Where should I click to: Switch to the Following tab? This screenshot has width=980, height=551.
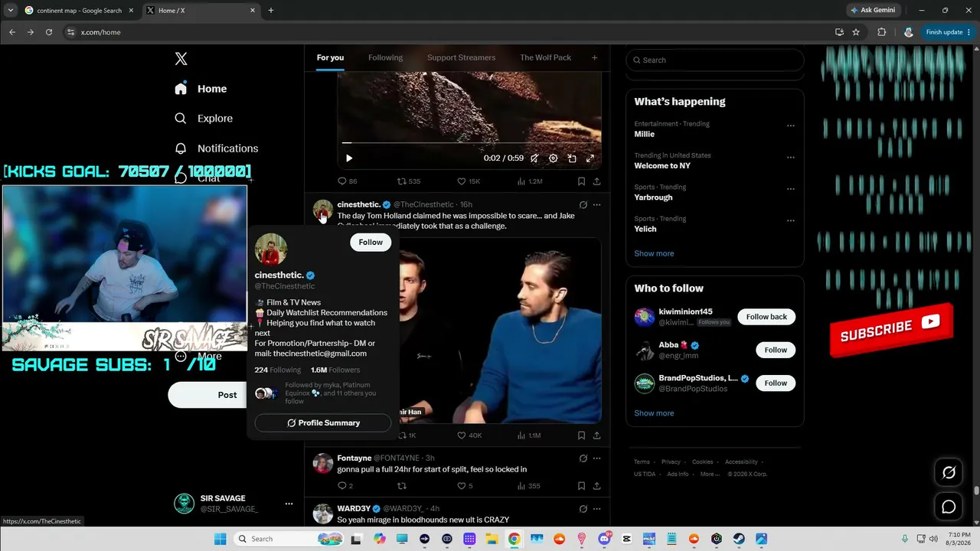[x=385, y=57]
